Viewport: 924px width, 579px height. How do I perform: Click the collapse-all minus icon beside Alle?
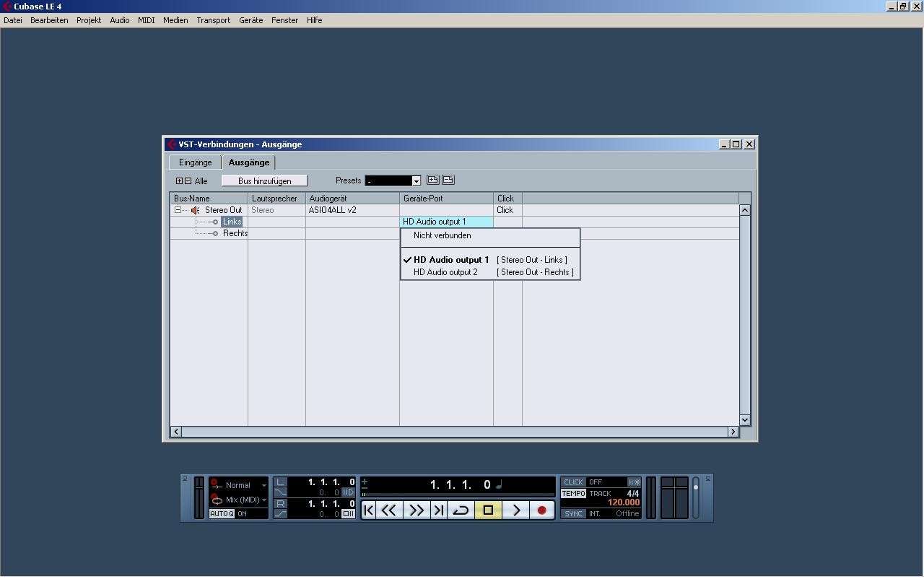188,181
